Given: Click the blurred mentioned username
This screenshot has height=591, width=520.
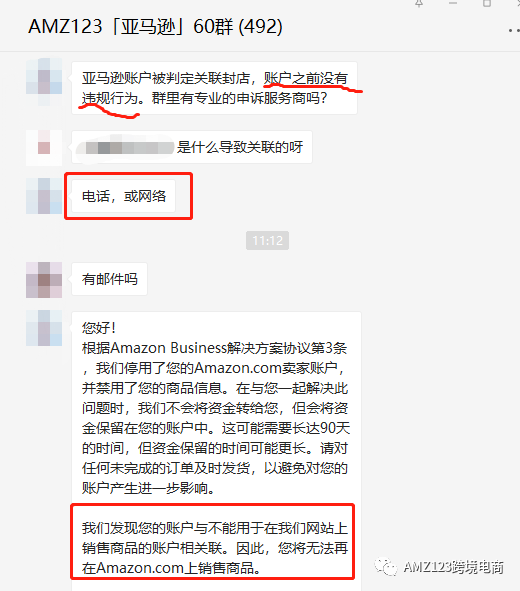Looking at the screenshot, I should 125,148.
